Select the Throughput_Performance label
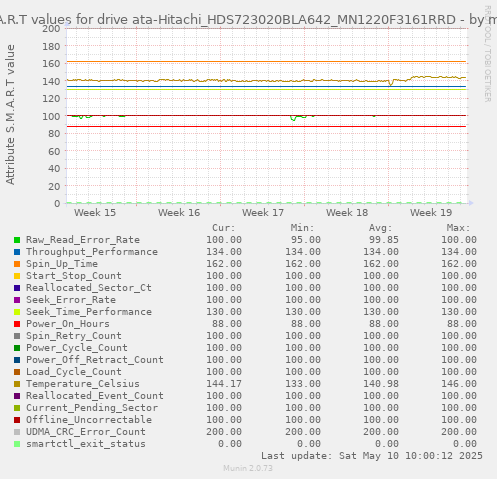This screenshot has height=479, width=497. tap(92, 252)
